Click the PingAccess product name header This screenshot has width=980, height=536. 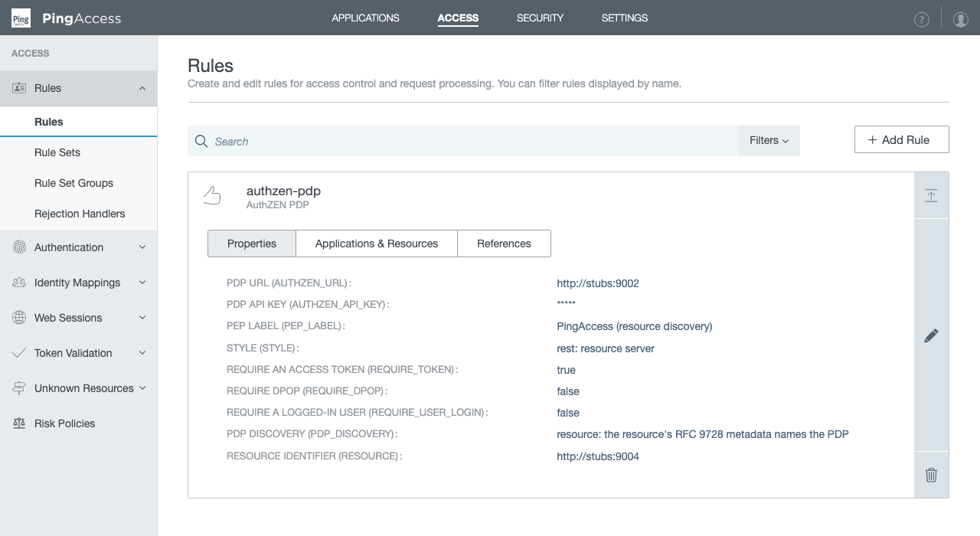(x=82, y=18)
